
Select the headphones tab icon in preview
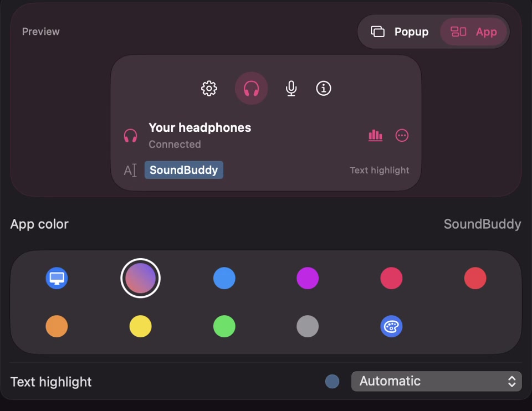coord(252,89)
